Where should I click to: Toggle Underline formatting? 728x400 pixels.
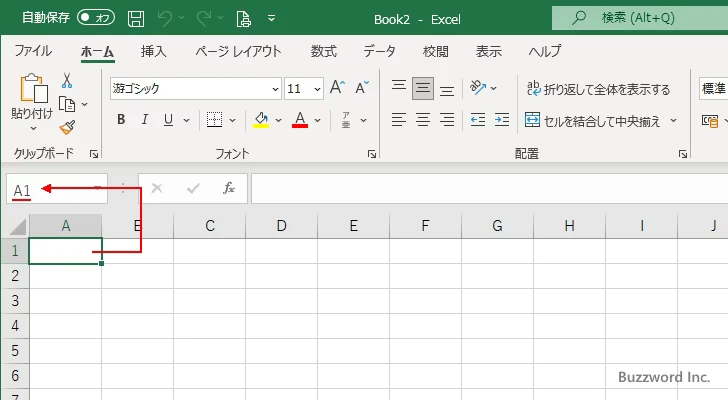coord(169,120)
